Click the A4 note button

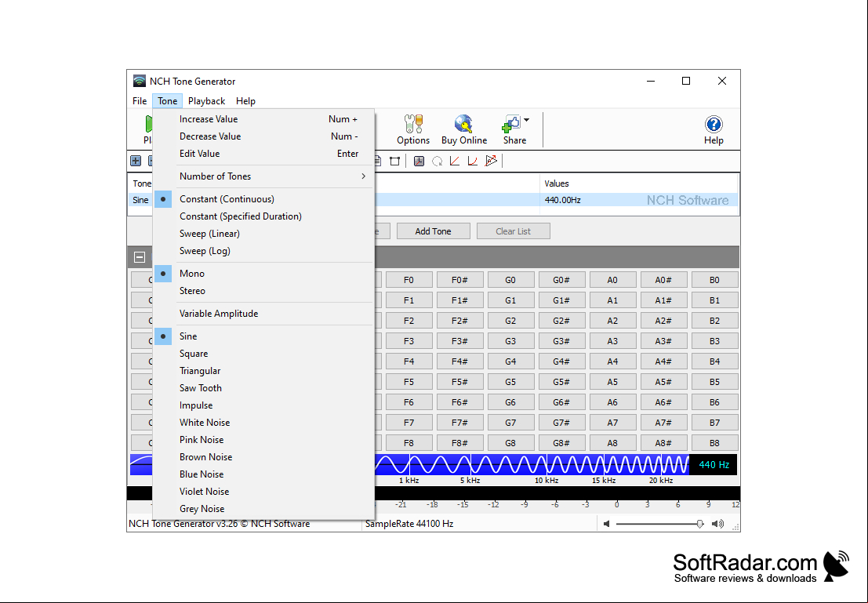click(612, 361)
